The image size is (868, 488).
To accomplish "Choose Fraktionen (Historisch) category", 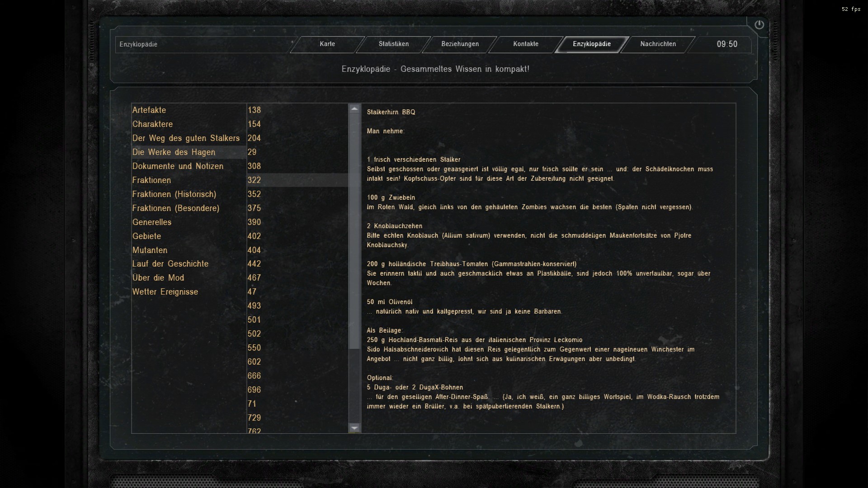I will pos(174,194).
